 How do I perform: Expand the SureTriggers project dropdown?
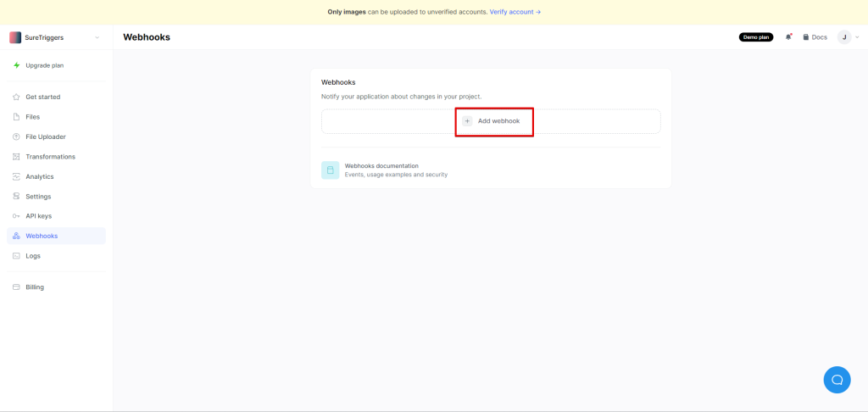coord(97,37)
